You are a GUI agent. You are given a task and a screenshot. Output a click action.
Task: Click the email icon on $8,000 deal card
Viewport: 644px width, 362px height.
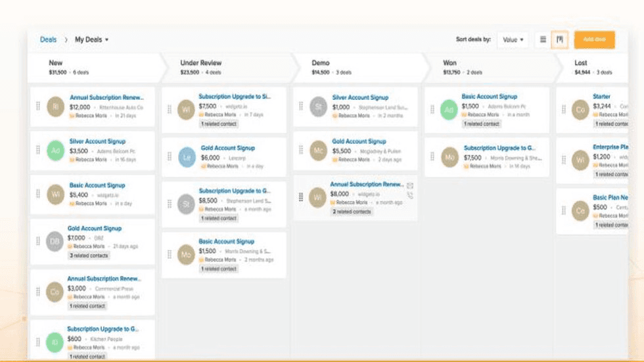point(410,186)
